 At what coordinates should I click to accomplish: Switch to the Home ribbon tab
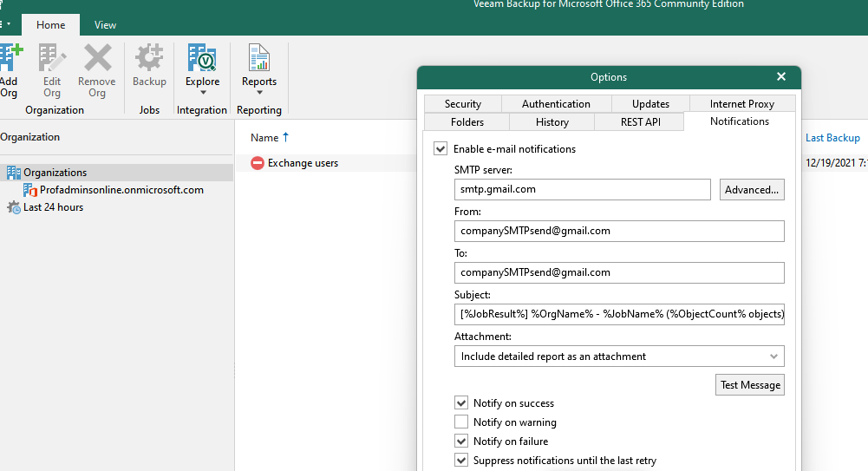(51, 25)
